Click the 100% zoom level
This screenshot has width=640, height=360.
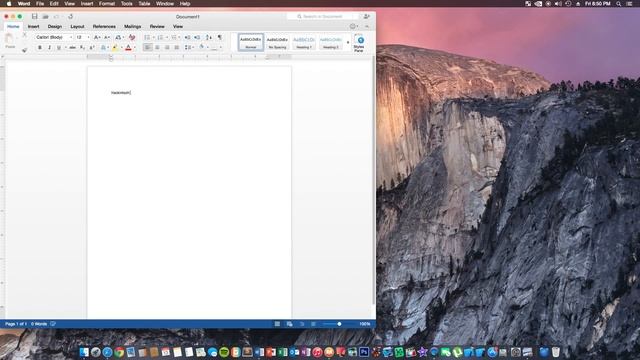(x=364, y=324)
